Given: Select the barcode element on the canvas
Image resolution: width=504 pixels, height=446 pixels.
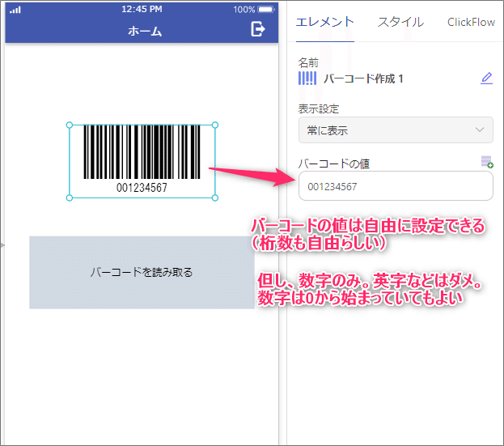Looking at the screenshot, I should (x=142, y=161).
